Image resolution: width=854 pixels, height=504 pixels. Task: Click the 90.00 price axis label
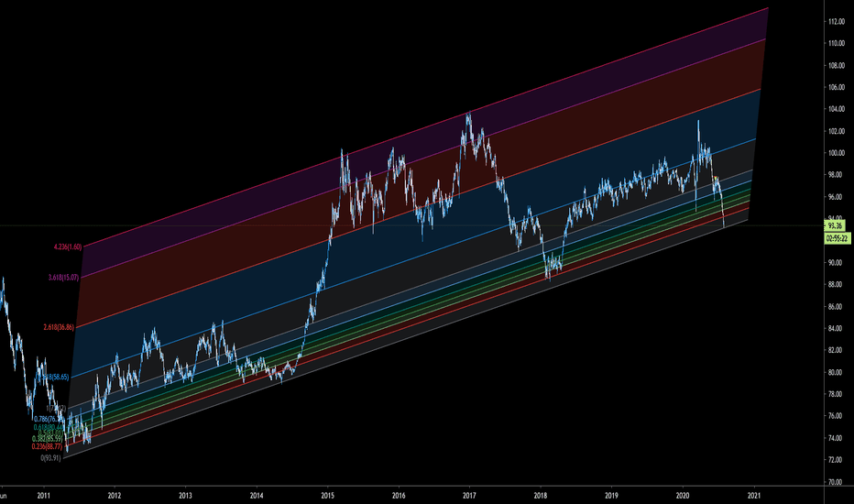837,263
